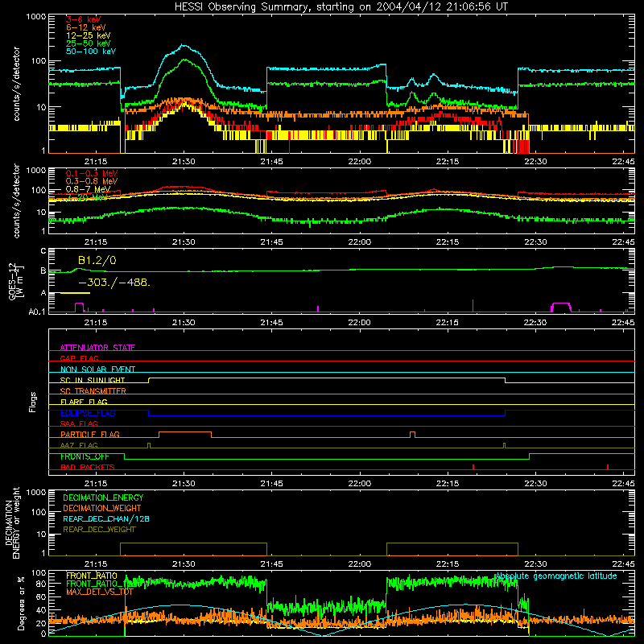Screen dimensions: 644x644
Task: Select the ECLIPSE_FLAG label
Action: tap(88, 413)
